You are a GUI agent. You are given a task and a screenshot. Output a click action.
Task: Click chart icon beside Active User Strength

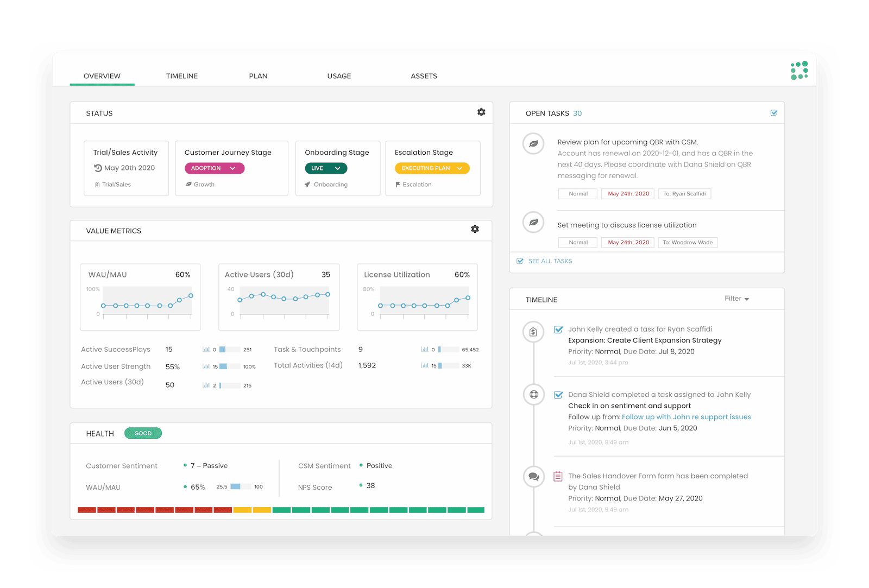click(x=206, y=366)
